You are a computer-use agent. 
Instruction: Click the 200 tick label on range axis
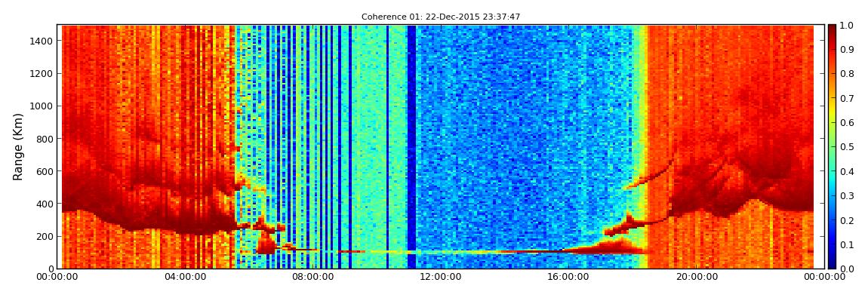pyautogui.click(x=45, y=237)
